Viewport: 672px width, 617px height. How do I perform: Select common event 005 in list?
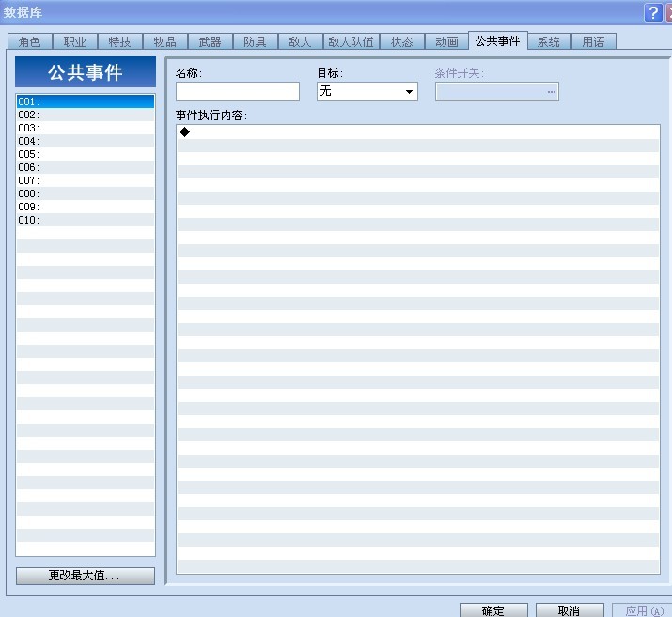coord(86,154)
